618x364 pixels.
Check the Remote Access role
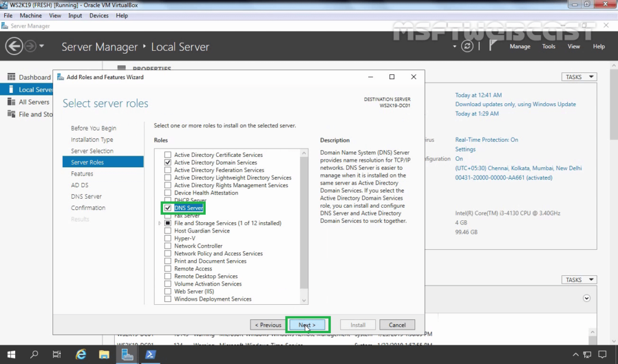point(168,269)
